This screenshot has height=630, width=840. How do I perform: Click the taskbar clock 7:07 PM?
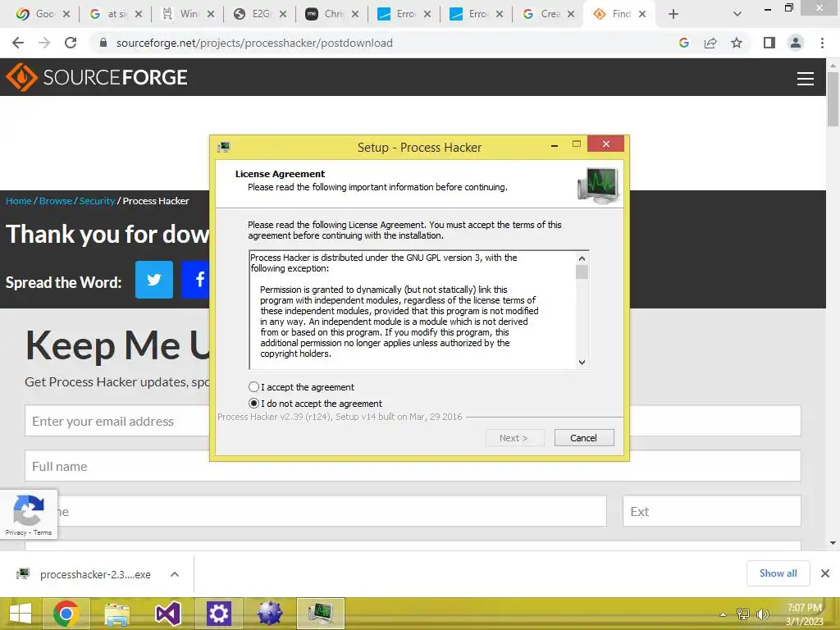tap(804, 608)
